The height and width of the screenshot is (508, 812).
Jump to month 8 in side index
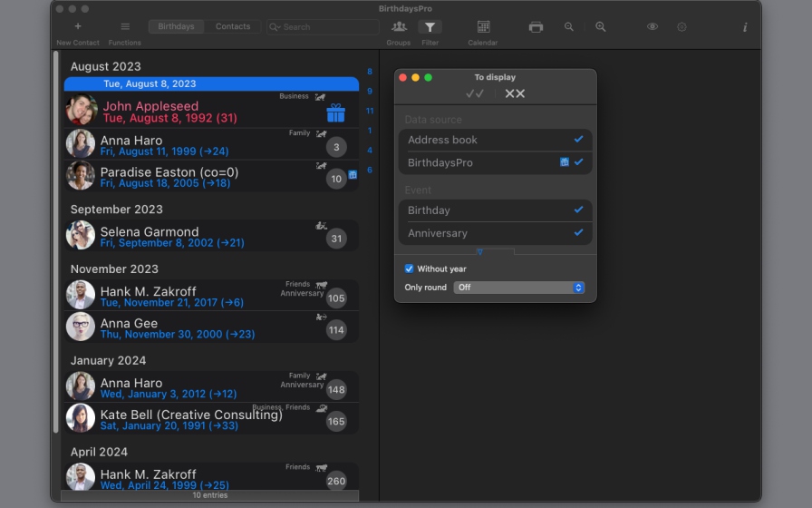[369, 72]
